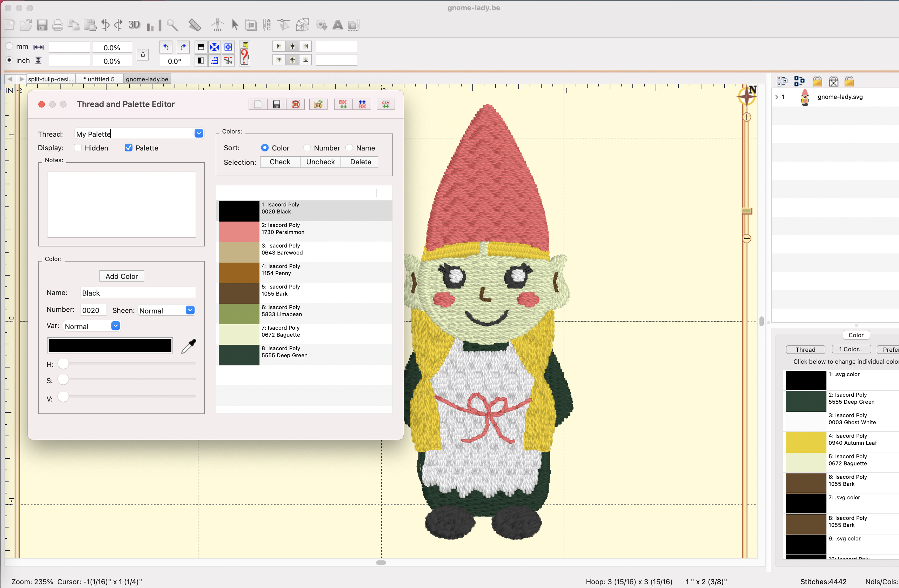Sort colors by Number radio button
This screenshot has height=588, width=899.
tap(307, 148)
